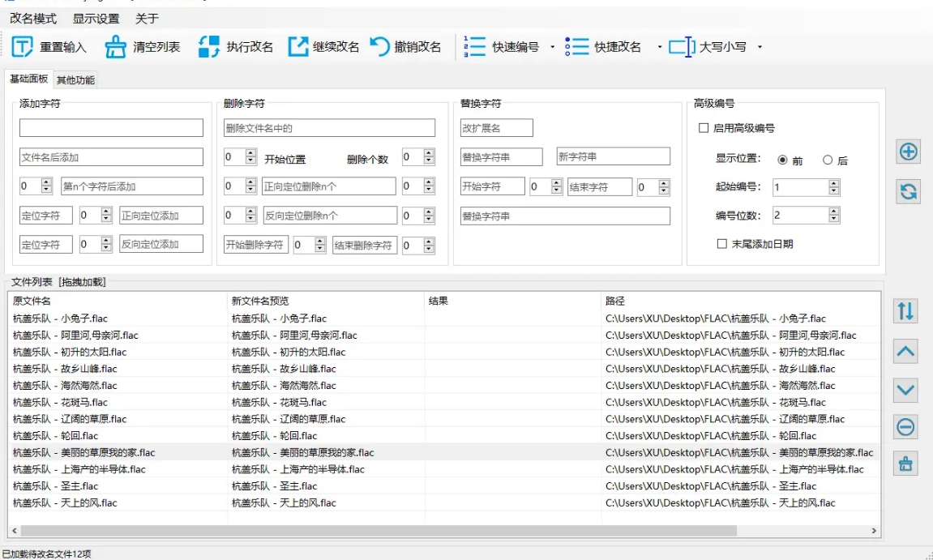Click the 改扩展名 input field
Image resolution: width=933 pixels, height=560 pixels.
point(497,128)
